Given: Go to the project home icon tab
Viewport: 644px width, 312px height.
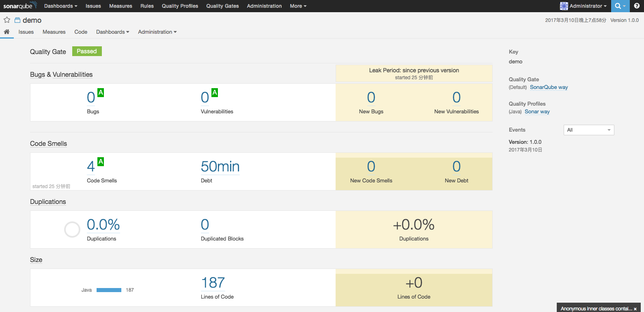Looking at the screenshot, I should (x=7, y=32).
